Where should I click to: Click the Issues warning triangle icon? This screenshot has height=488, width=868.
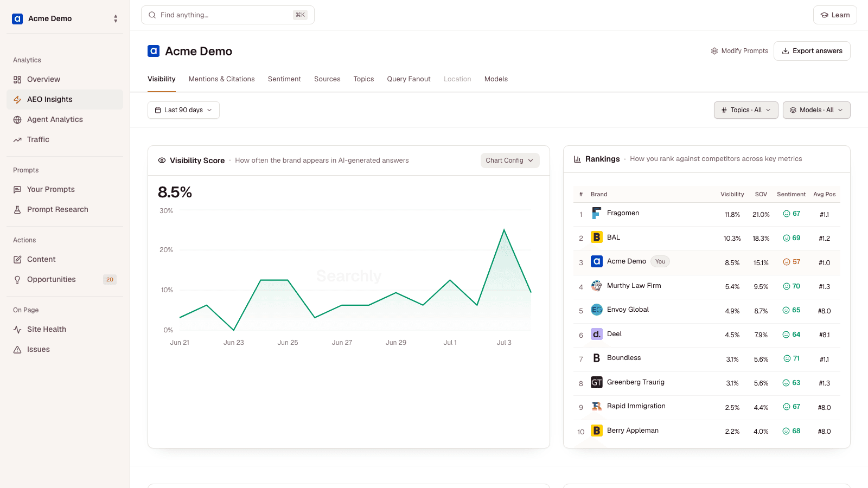click(17, 350)
